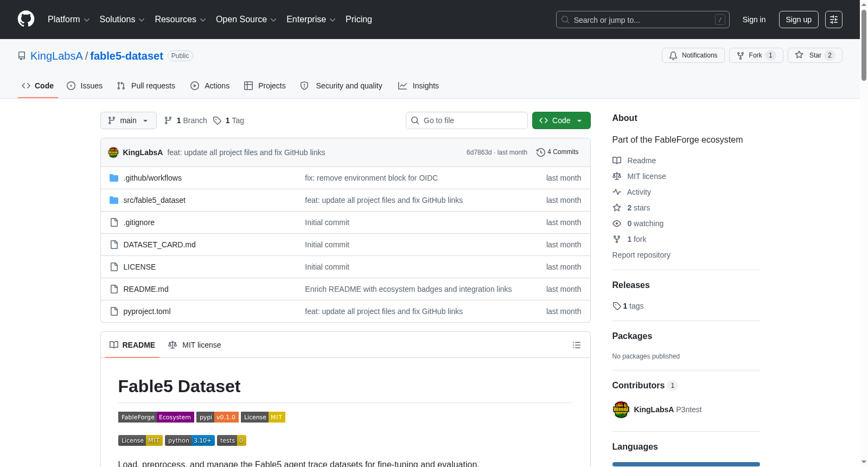Click the commit history clock icon

click(540, 152)
